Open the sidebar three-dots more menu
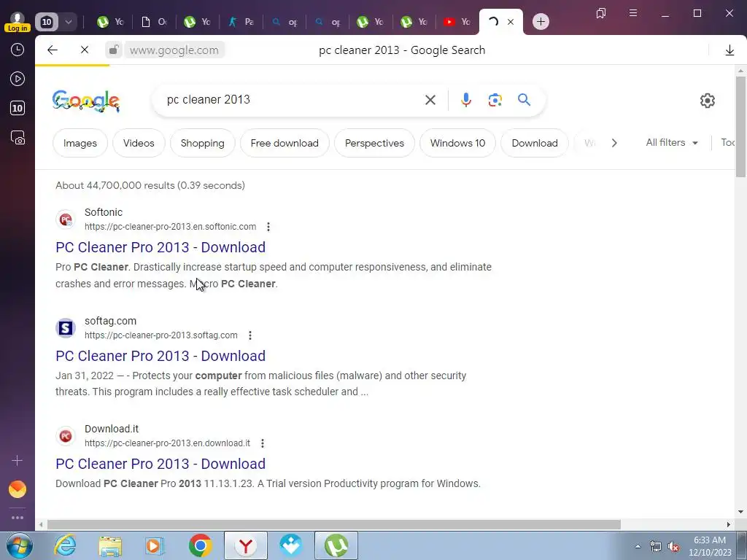Viewport: 747px width, 560px height. point(18,518)
